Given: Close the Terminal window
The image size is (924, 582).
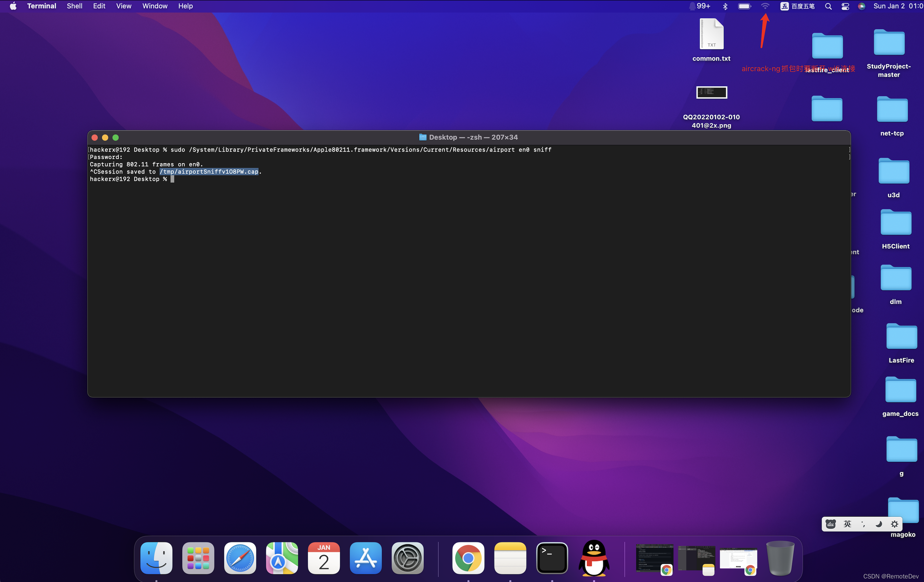Looking at the screenshot, I should (x=95, y=137).
